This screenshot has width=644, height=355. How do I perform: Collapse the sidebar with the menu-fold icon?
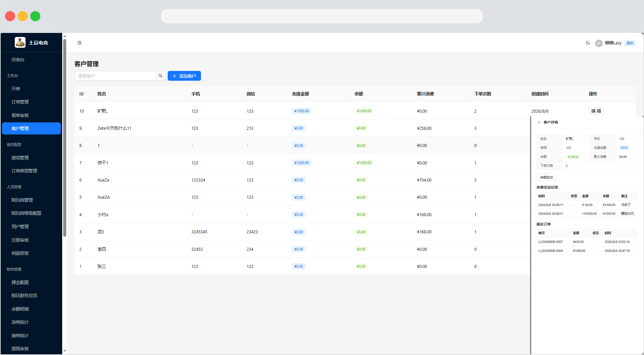coord(79,43)
